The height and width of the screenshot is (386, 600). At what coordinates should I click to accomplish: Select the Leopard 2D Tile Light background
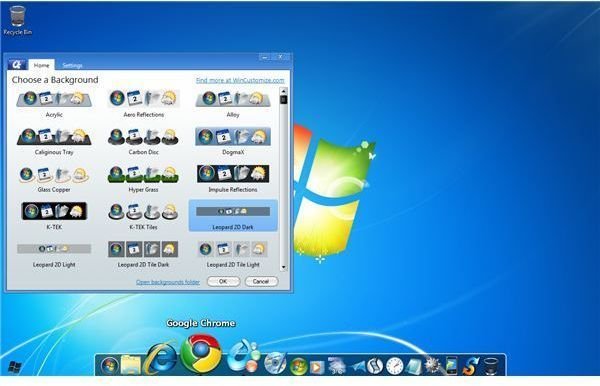tap(233, 254)
